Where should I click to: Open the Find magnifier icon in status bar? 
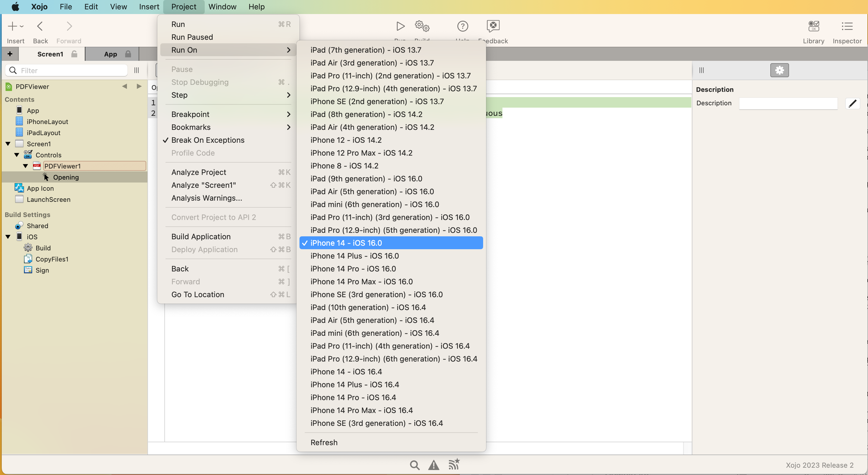[x=414, y=465]
